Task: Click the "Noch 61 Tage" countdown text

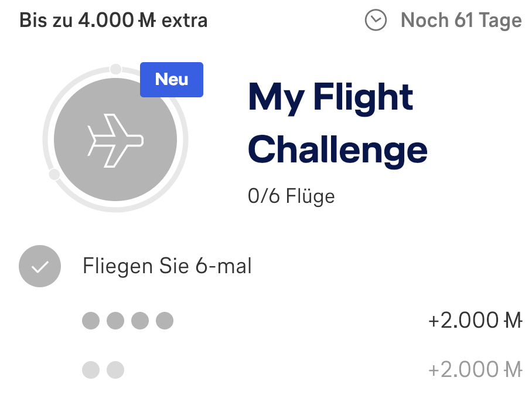Action: pyautogui.click(x=461, y=21)
